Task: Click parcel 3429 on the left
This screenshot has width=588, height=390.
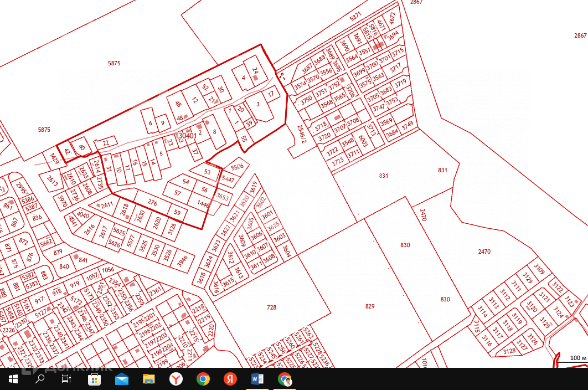Action: [54, 159]
